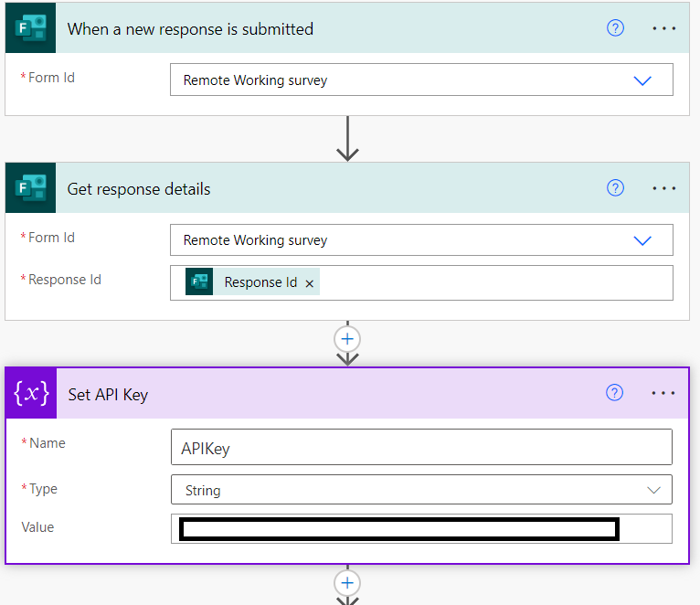Screen dimensions: 700x605
Task: Insert a new step below Set API Key
Action: [347, 582]
